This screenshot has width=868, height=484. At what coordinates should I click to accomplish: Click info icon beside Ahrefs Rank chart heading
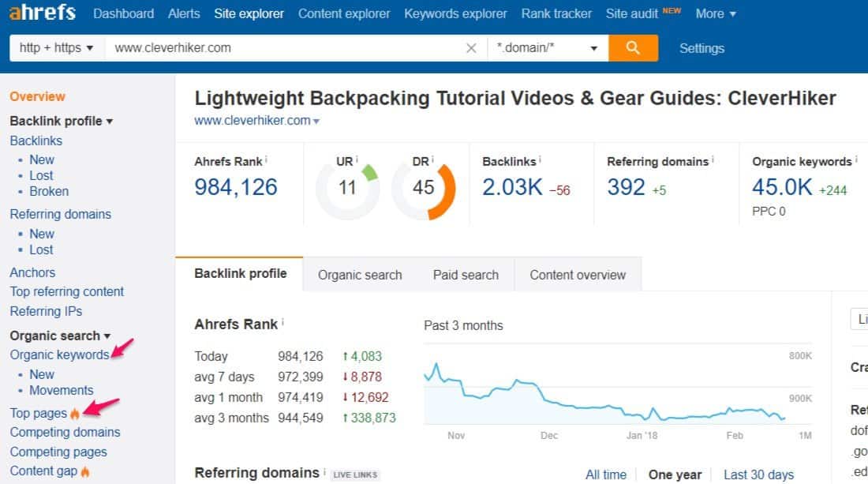282,321
